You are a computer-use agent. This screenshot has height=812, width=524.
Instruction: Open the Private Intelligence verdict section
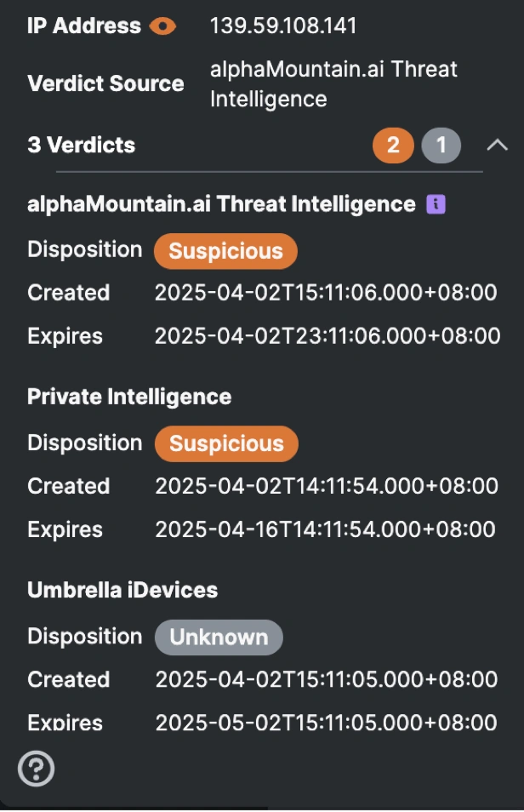point(109,397)
